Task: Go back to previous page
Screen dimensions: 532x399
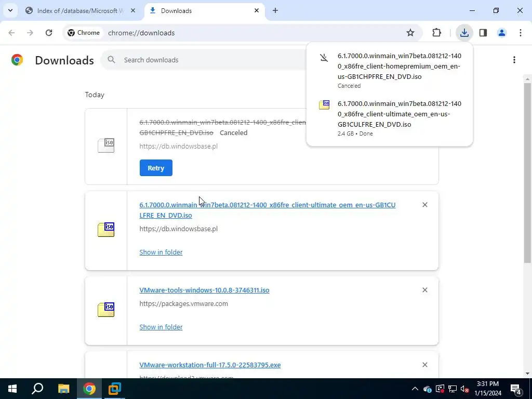Action: pyautogui.click(x=11, y=33)
